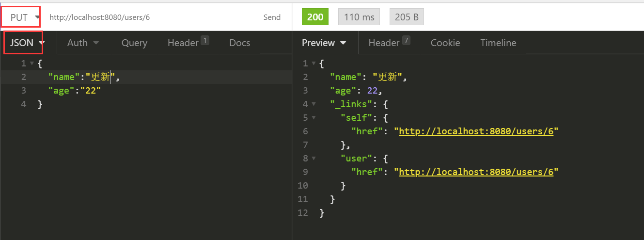Open the Preview mode dropdown
Screen dimensions: 644x240
tap(324, 43)
